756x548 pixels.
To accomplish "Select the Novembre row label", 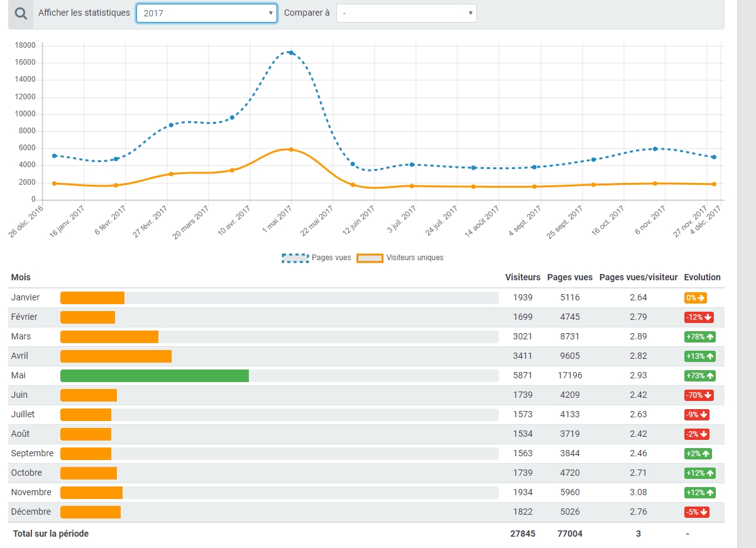I will (31, 493).
